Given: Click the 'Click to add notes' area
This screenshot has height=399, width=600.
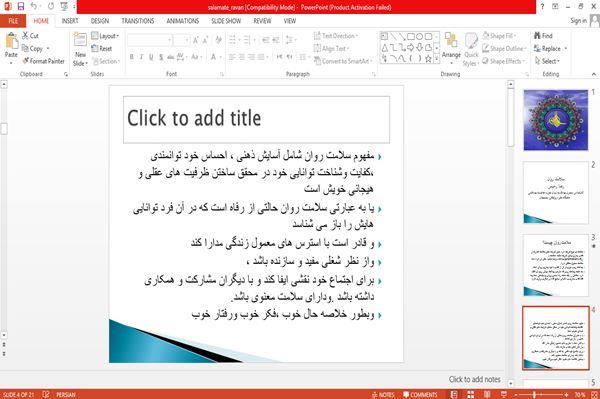Looking at the screenshot, I should 474,379.
